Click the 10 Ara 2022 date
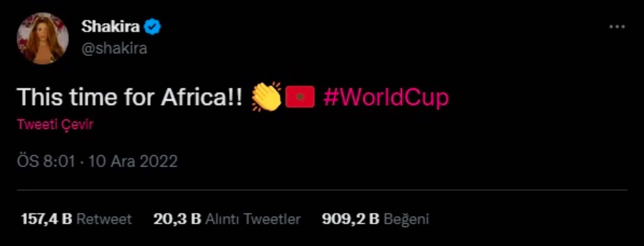The image size is (644, 246). point(133,161)
